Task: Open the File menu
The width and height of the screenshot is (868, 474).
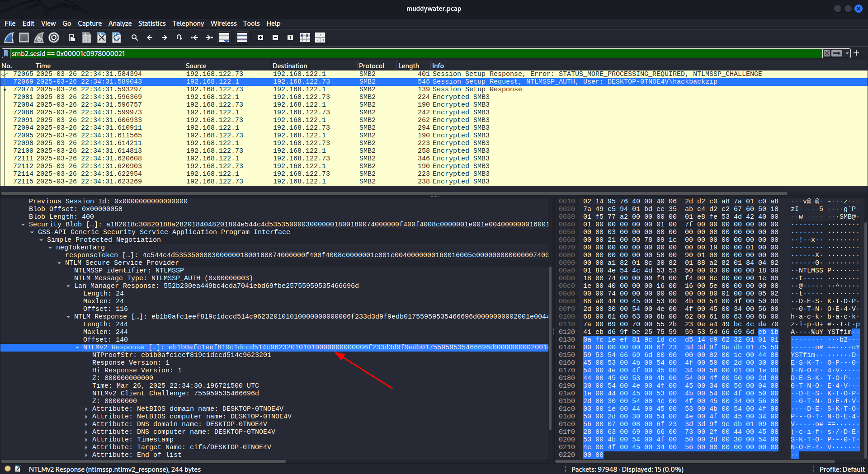Action: [x=10, y=23]
